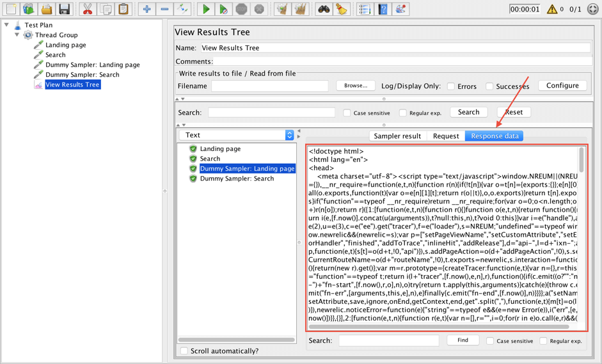Toggle Regular exp. in top search bar
The height and width of the screenshot is (364, 602).
click(403, 113)
